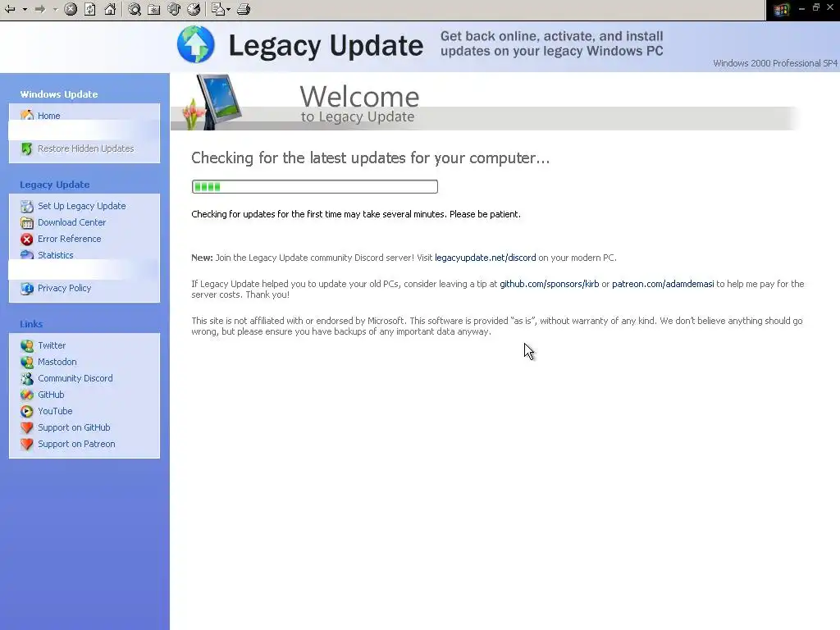Screen dimensions: 840x630
Task: Close the browser window
Action: [x=830, y=7]
